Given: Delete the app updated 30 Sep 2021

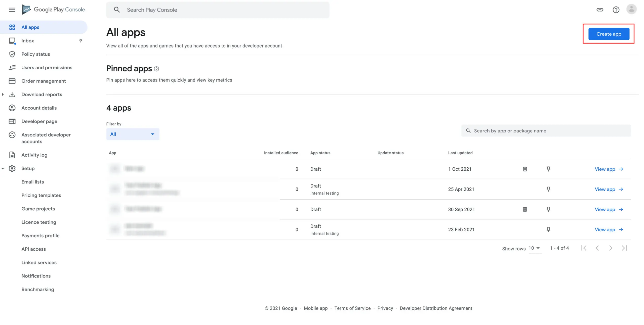Looking at the screenshot, I should click(525, 209).
